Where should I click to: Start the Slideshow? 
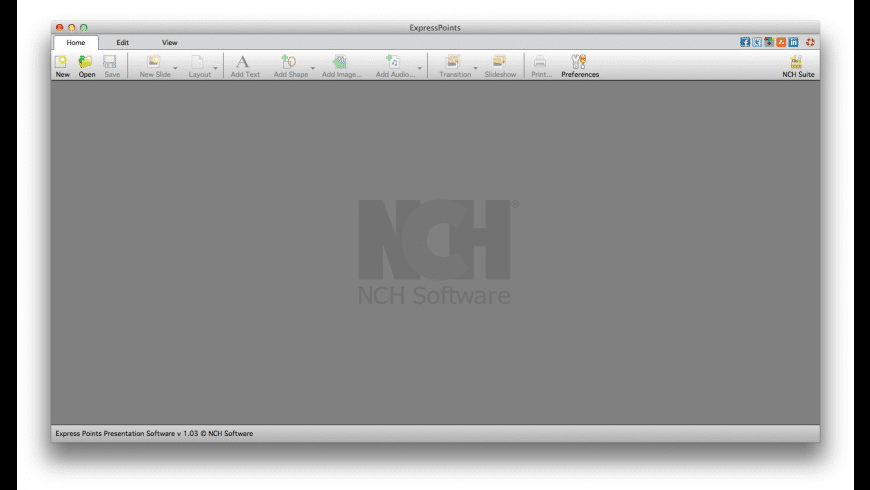(500, 66)
